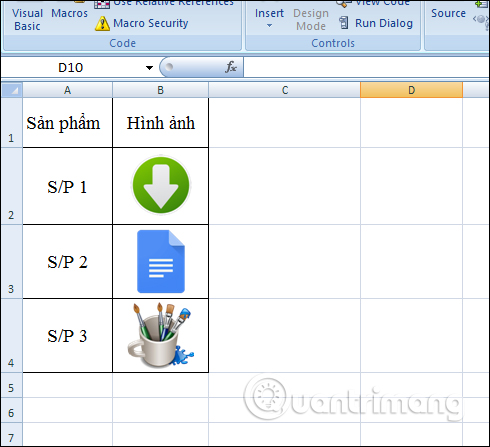This screenshot has height=447, width=490.
Task: Expand the Insert controls dropdown
Action: pos(269,18)
